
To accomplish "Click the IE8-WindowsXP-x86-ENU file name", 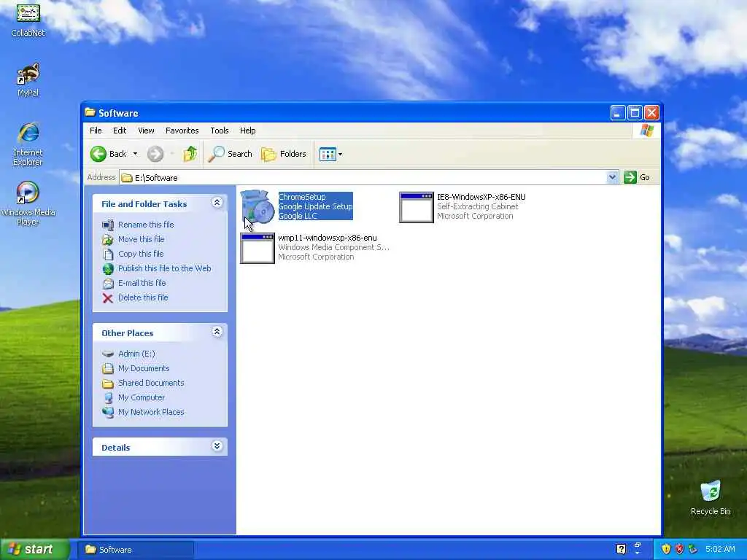I will tap(481, 197).
